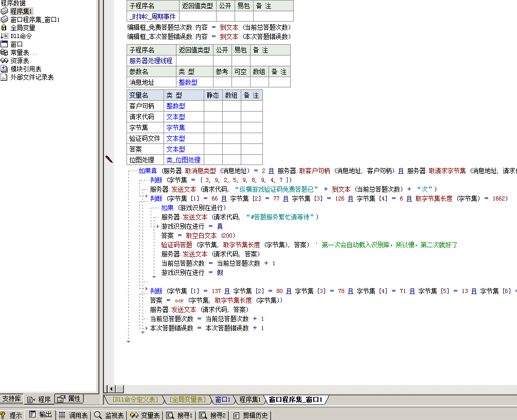Screen dimensions: 517x420
Task: Click the string “#答题服务繁忙请等待”
Action: pos(280,217)
